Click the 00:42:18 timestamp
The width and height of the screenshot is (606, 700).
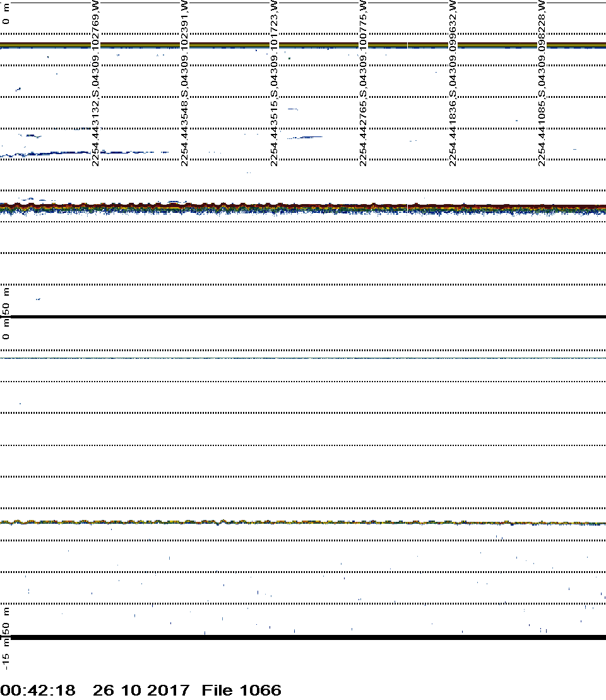pos(38,690)
